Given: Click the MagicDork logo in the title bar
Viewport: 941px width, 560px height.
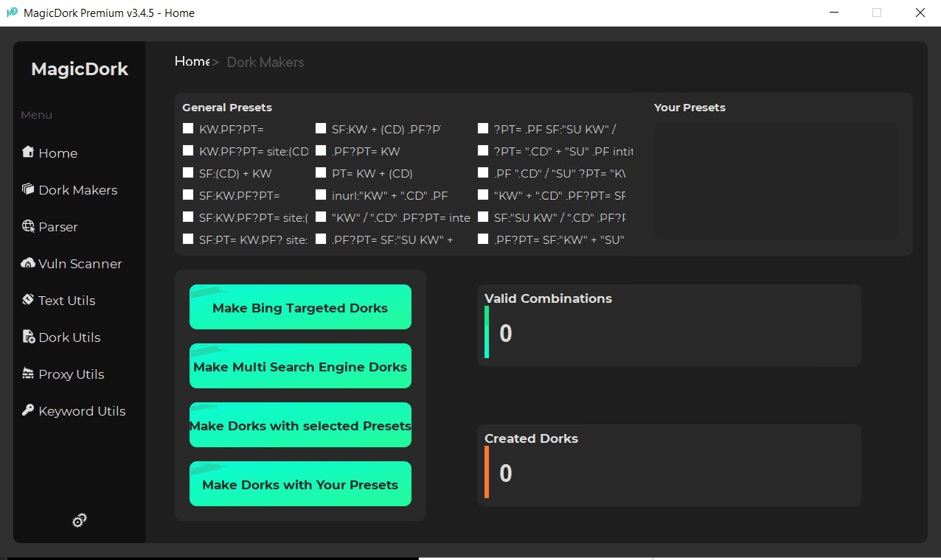Looking at the screenshot, I should click(x=10, y=12).
